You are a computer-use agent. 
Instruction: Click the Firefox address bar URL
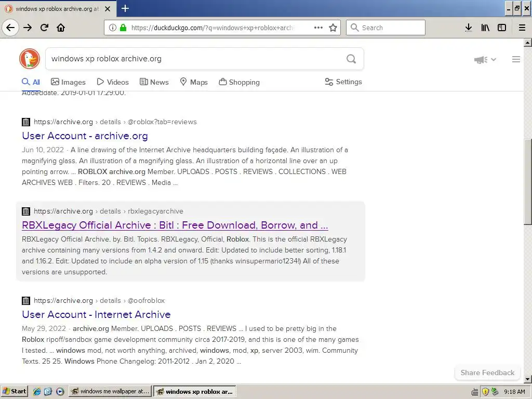[x=212, y=28]
